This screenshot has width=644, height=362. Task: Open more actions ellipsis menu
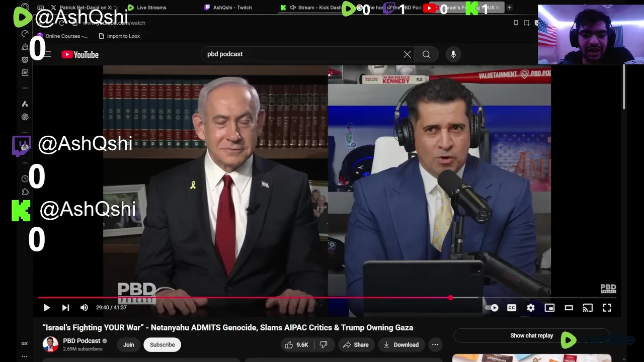coord(435,345)
